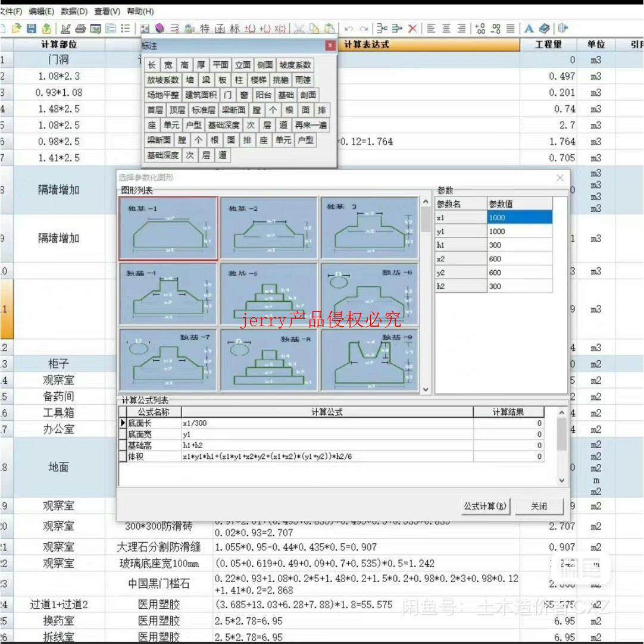Screen dimensions: 644x644
Task: Click the y2 parameter value 600
Action: (x=520, y=273)
